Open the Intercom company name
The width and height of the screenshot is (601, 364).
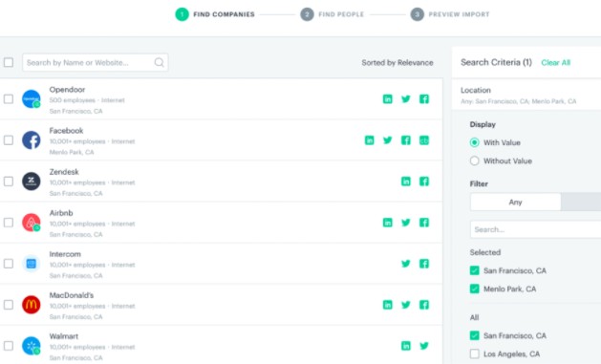click(x=65, y=254)
